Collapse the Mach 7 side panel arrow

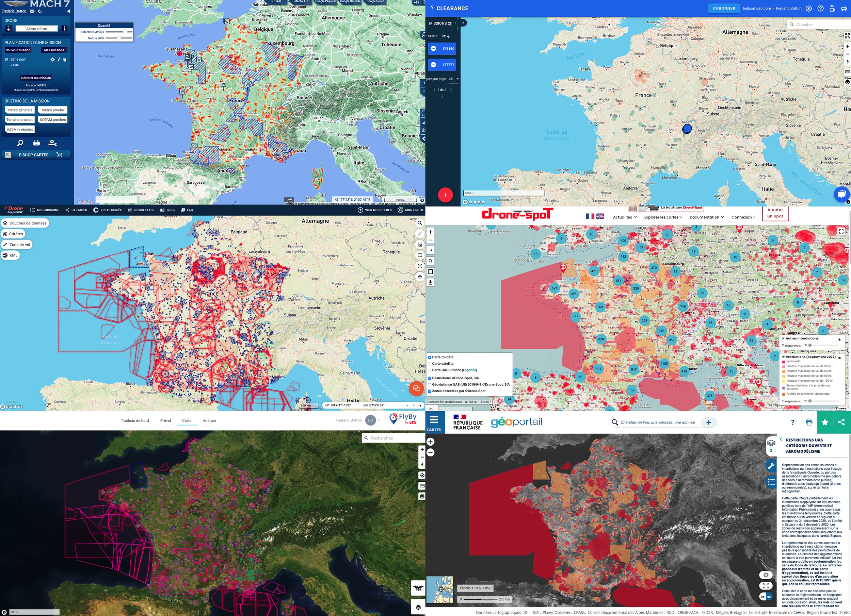coord(68,11)
